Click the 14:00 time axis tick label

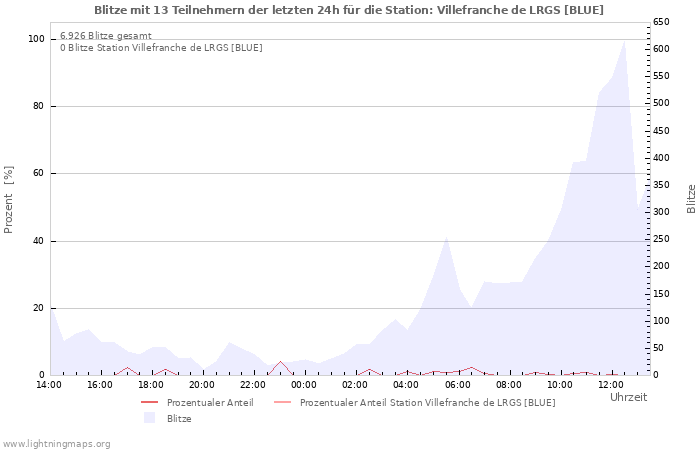pos(49,384)
